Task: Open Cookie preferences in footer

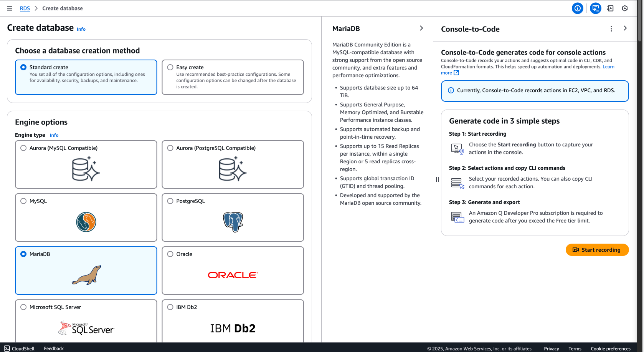Action: pyautogui.click(x=611, y=349)
